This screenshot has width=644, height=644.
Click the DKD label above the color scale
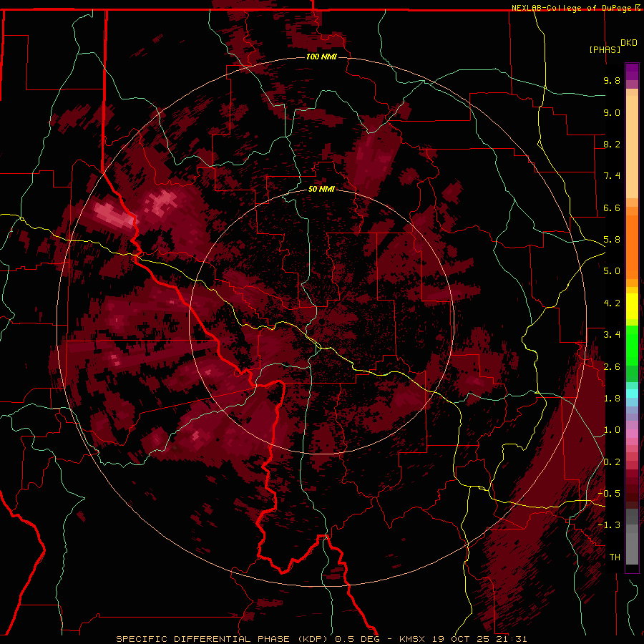628,43
